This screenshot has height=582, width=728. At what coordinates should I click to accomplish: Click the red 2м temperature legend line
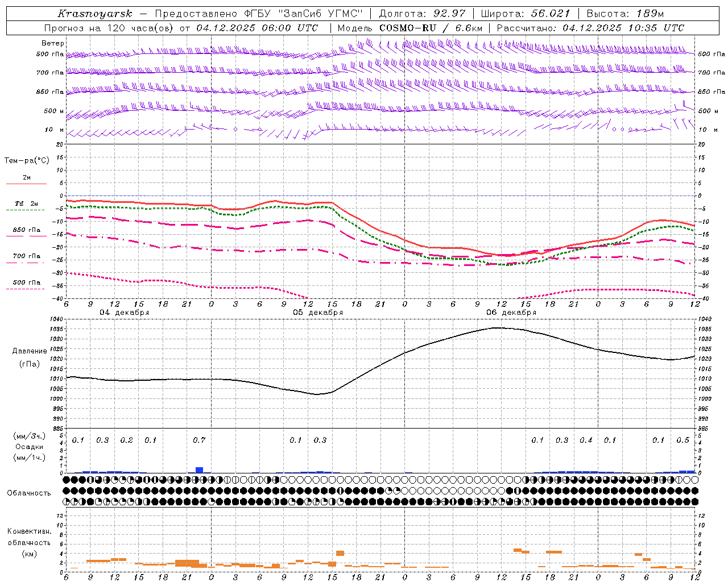pyautogui.click(x=27, y=184)
